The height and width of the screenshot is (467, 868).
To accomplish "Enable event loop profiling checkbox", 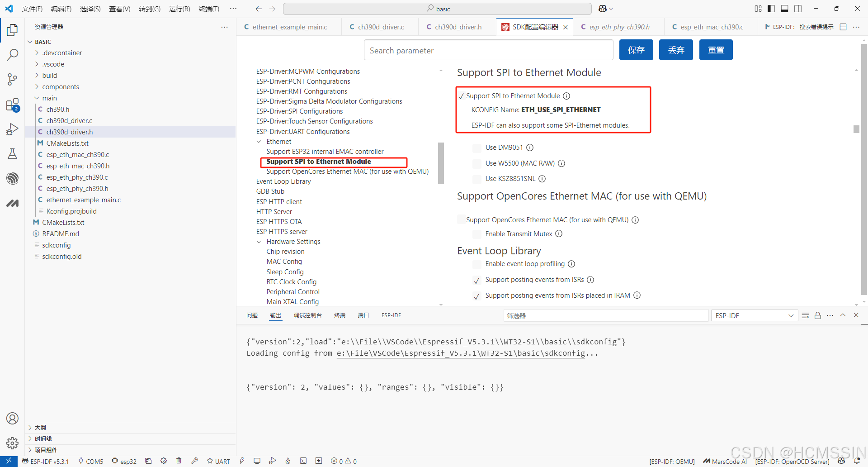I will [x=477, y=264].
